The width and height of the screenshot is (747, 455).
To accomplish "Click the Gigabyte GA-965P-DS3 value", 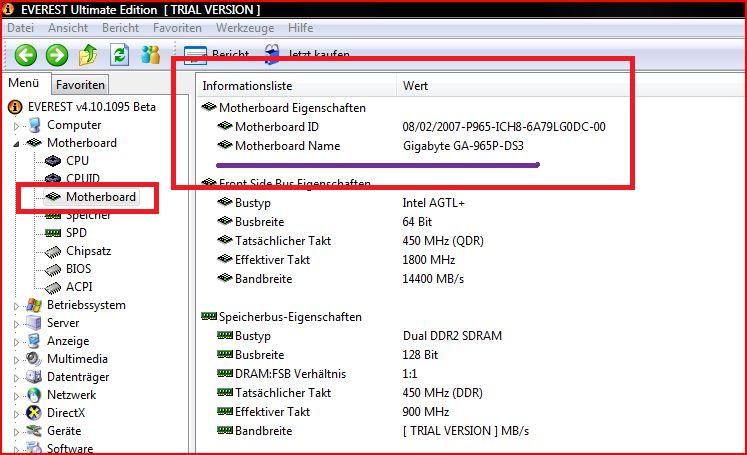I will coord(463,146).
